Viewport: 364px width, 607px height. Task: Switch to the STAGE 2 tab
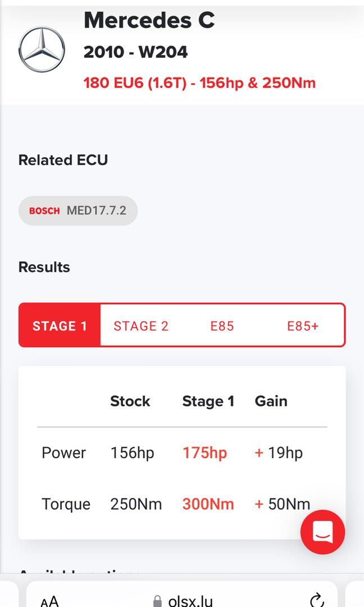coord(141,326)
